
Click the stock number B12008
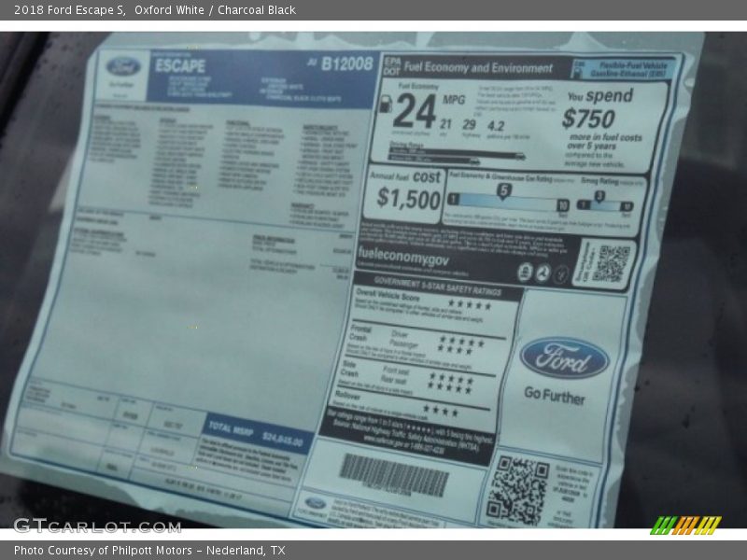(346, 63)
